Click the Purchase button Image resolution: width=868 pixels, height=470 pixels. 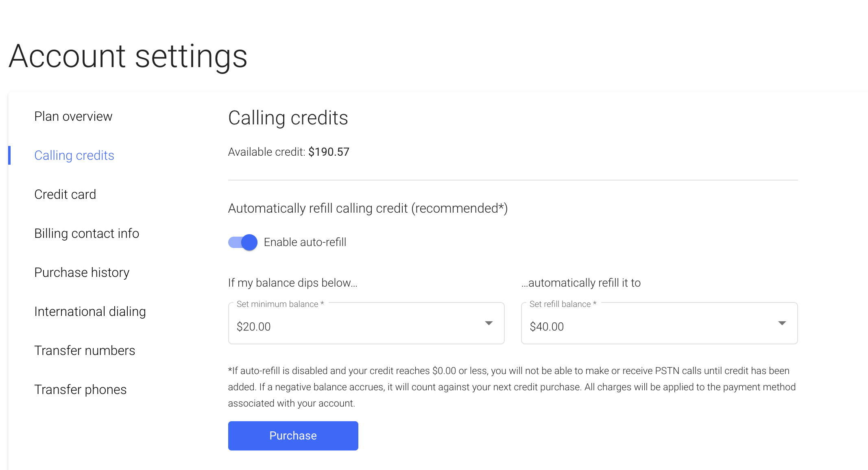click(293, 436)
